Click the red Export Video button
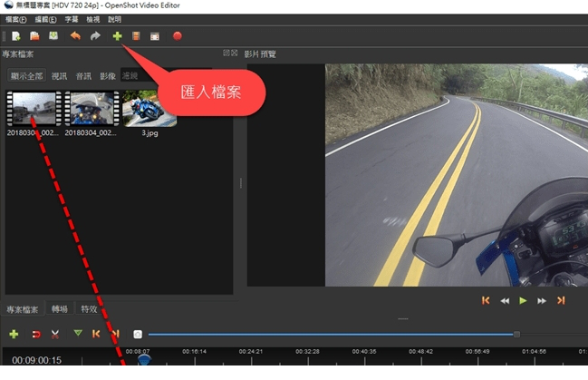Screen dimensions: 588x380 (x=178, y=36)
